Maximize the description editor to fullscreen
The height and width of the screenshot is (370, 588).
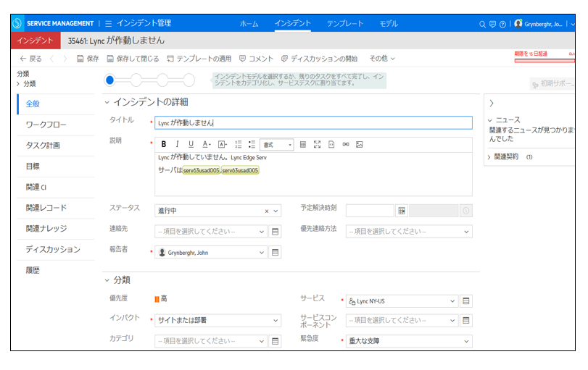pos(317,144)
